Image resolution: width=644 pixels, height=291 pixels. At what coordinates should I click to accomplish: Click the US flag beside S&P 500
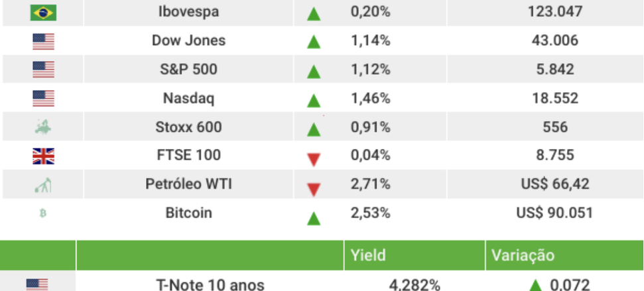point(43,70)
